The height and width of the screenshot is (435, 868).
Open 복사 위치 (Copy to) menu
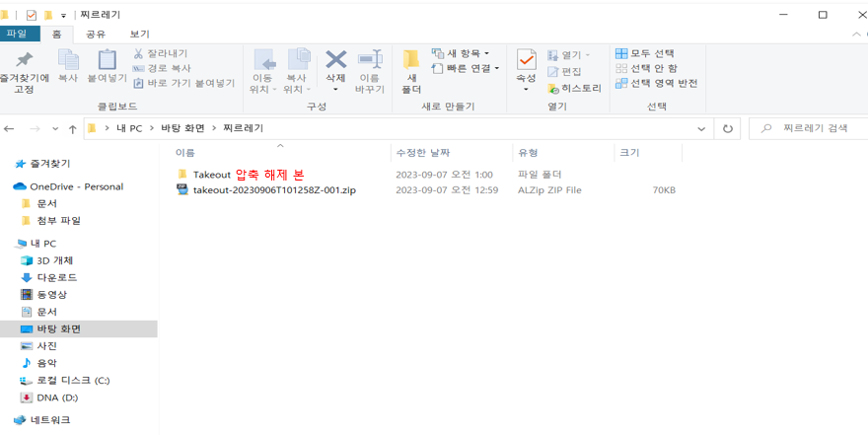point(298,71)
